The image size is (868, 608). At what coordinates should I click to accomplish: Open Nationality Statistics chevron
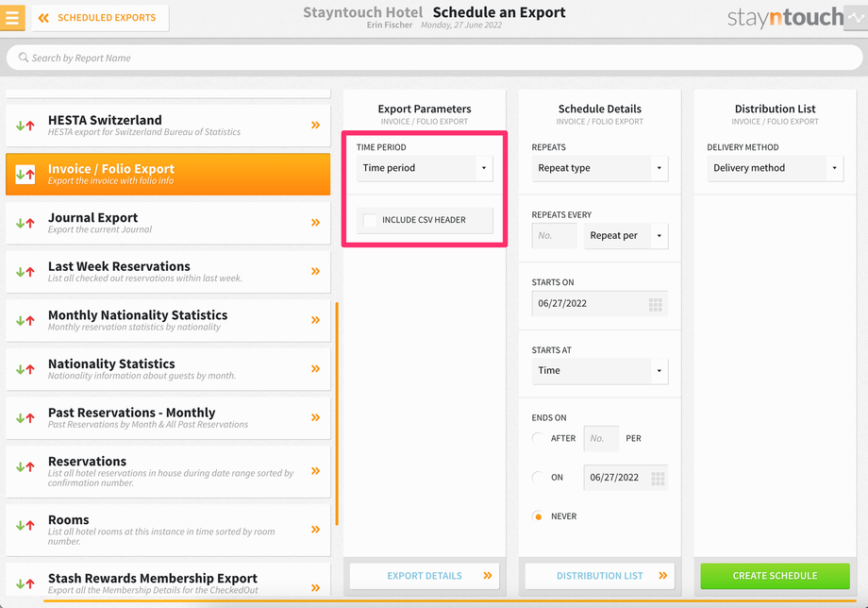(315, 369)
